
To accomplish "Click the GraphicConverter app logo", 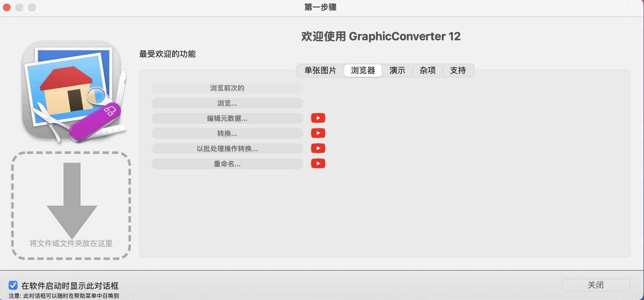I will click(74, 93).
